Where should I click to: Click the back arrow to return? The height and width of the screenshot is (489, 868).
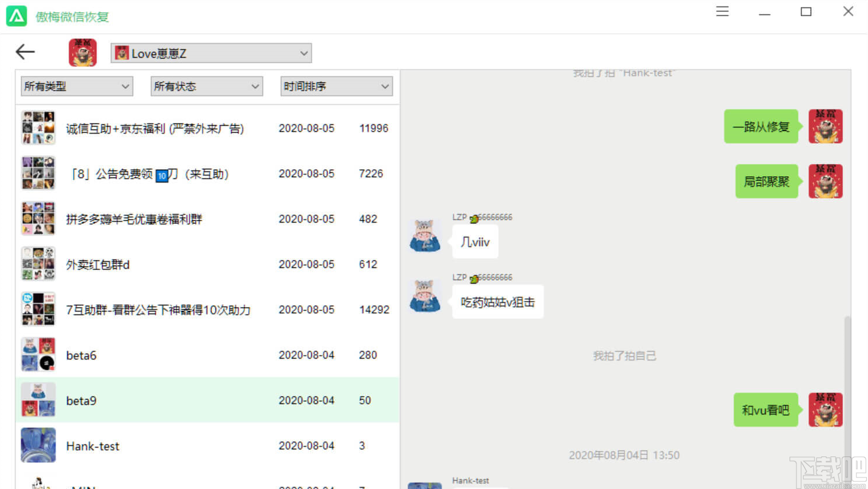click(x=24, y=52)
